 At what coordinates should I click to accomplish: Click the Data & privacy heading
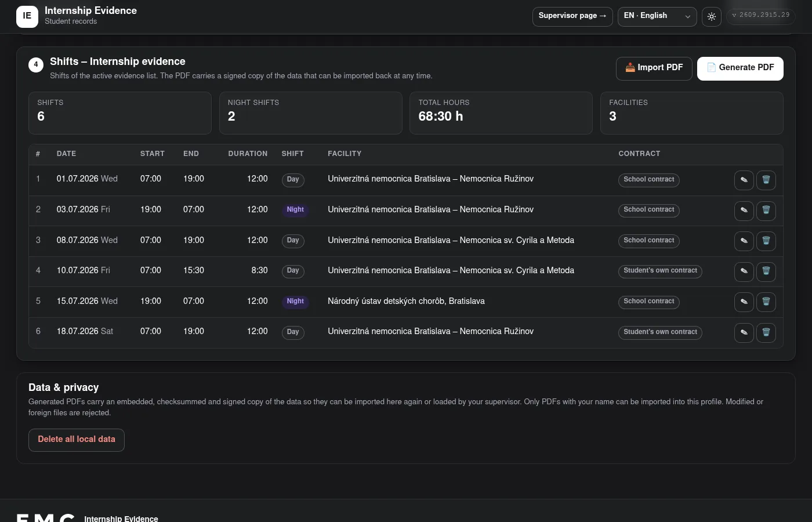(x=64, y=387)
